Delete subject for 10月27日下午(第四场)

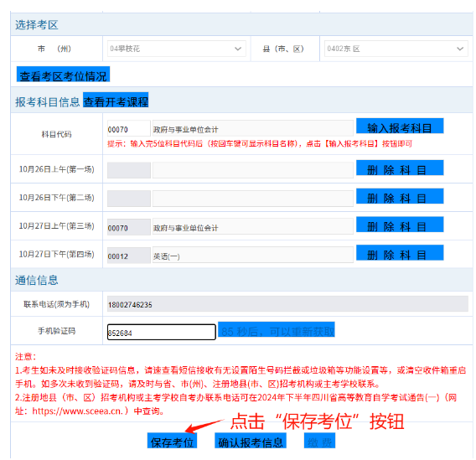pyautogui.click(x=400, y=253)
